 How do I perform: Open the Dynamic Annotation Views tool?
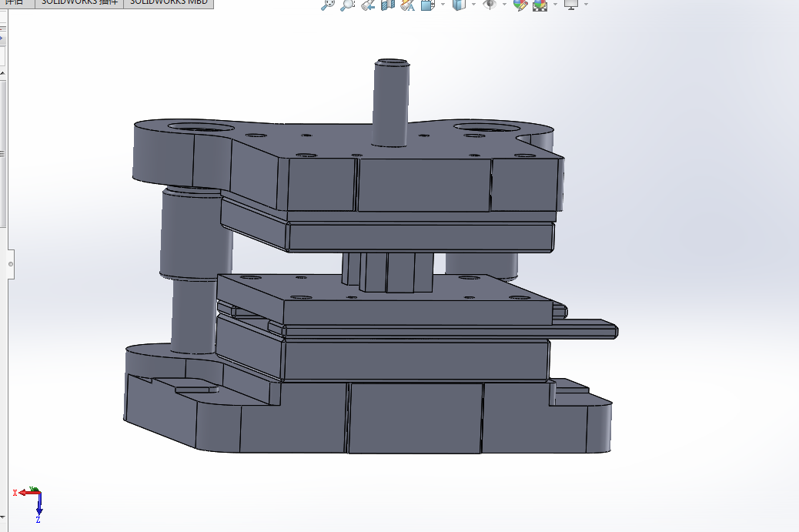pyautogui.click(x=408, y=5)
